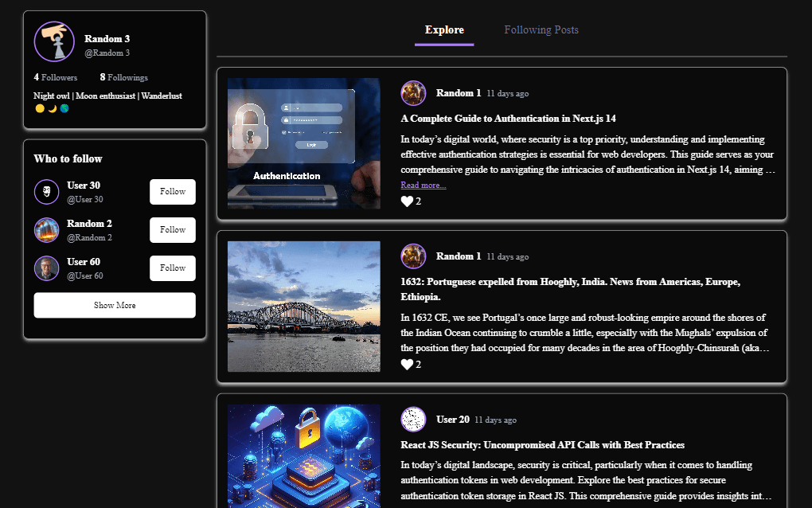Open Random 1 avatar on Hooghly post
The image size is (812, 508).
click(413, 256)
